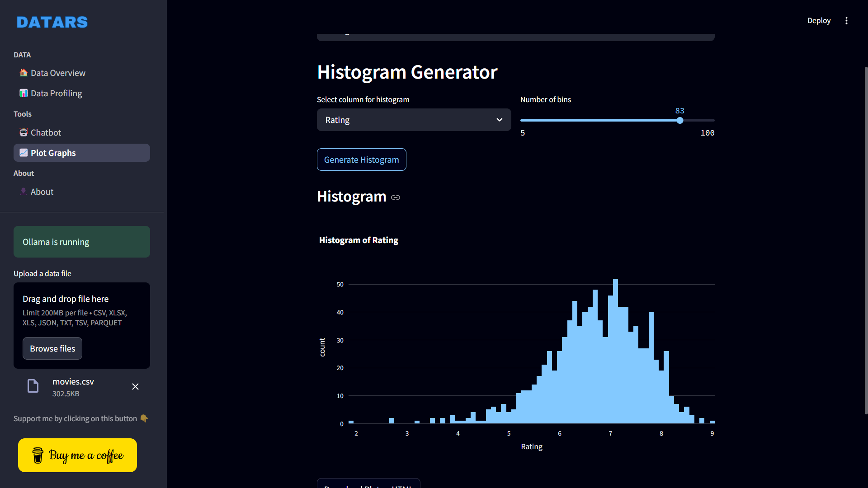Click the house icon beside Data Overview
868x488 pixels.
(x=24, y=73)
